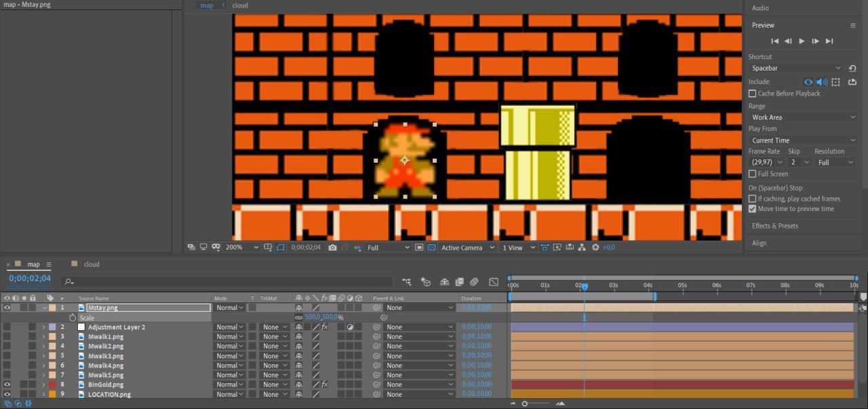Step back one frame in Preview
Image resolution: width=868 pixels, height=409 pixels.
(x=788, y=41)
